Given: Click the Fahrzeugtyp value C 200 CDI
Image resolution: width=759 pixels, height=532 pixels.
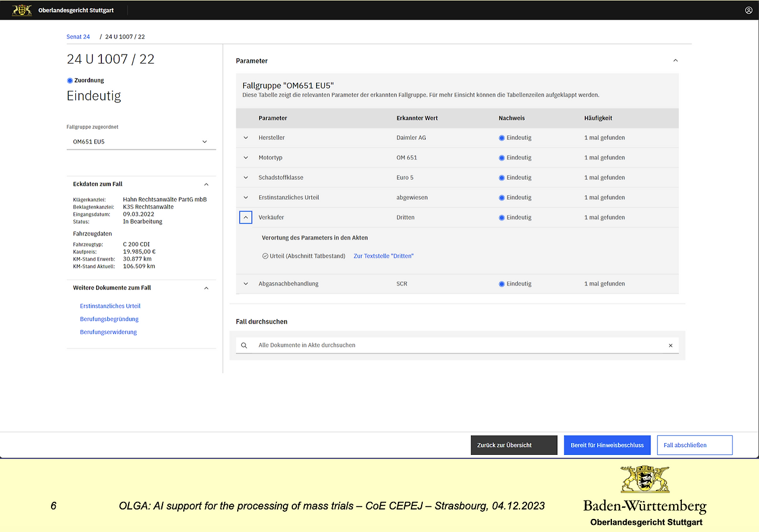Looking at the screenshot, I should tap(138, 244).
